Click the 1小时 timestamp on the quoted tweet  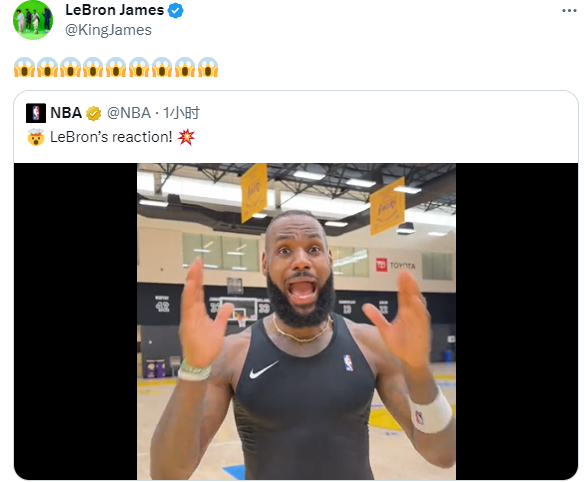[x=181, y=113]
